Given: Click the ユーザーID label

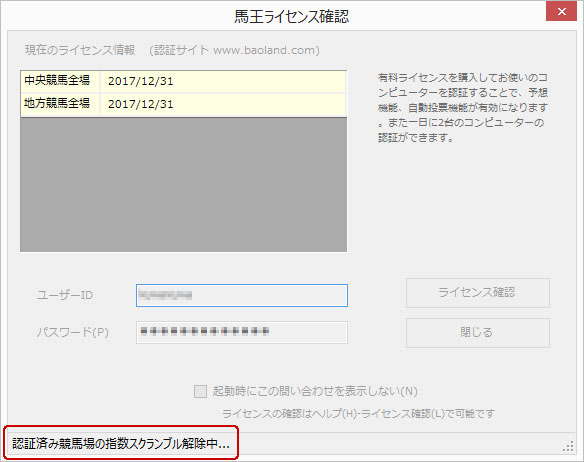Looking at the screenshot, I should 65,295.
